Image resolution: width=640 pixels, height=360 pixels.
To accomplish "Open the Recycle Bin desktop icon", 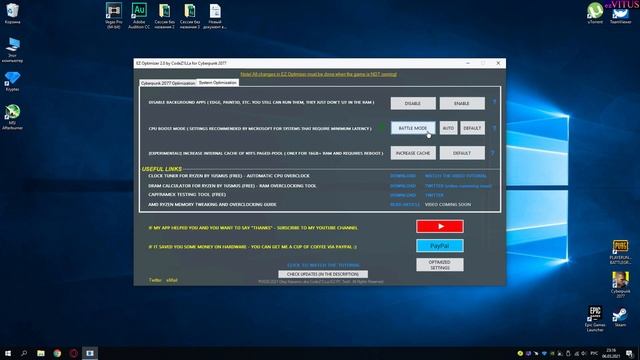I will pyautogui.click(x=13, y=13).
